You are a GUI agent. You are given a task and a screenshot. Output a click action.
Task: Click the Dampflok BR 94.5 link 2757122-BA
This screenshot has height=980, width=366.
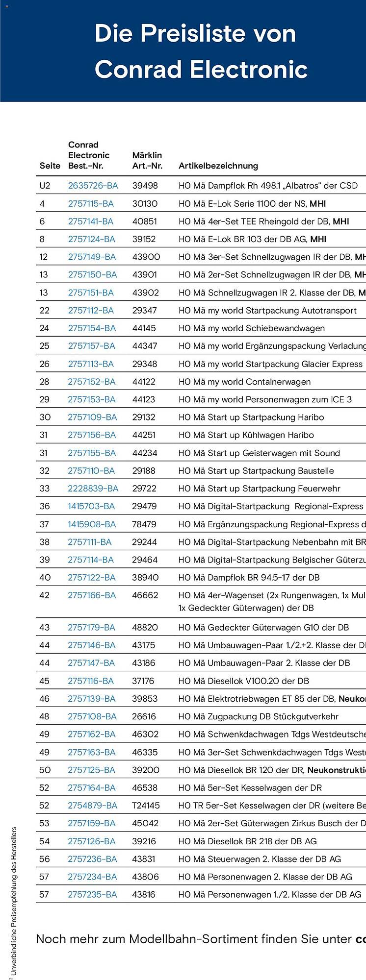[x=92, y=578]
